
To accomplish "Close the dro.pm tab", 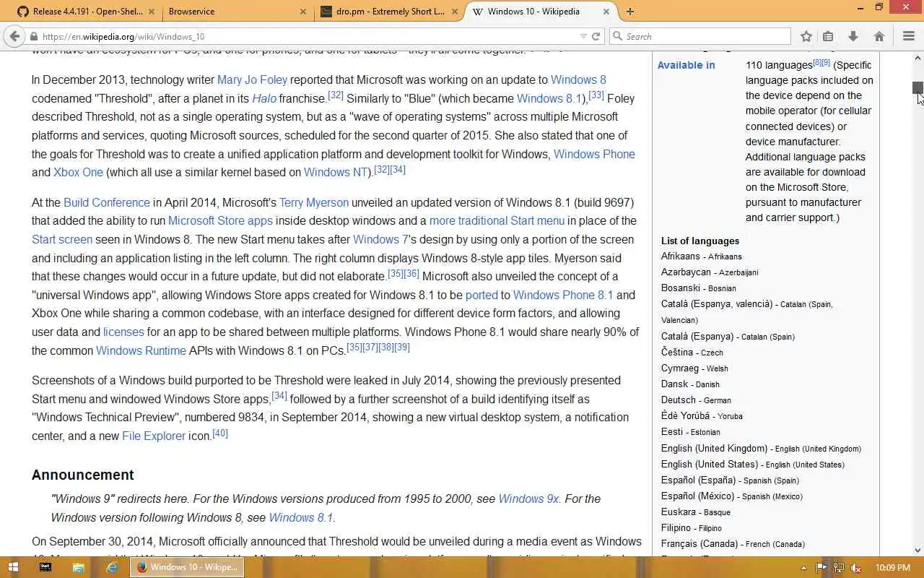I will [x=455, y=12].
